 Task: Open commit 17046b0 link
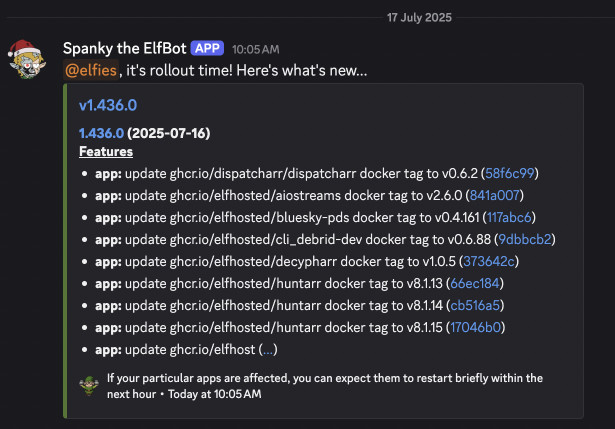point(475,327)
